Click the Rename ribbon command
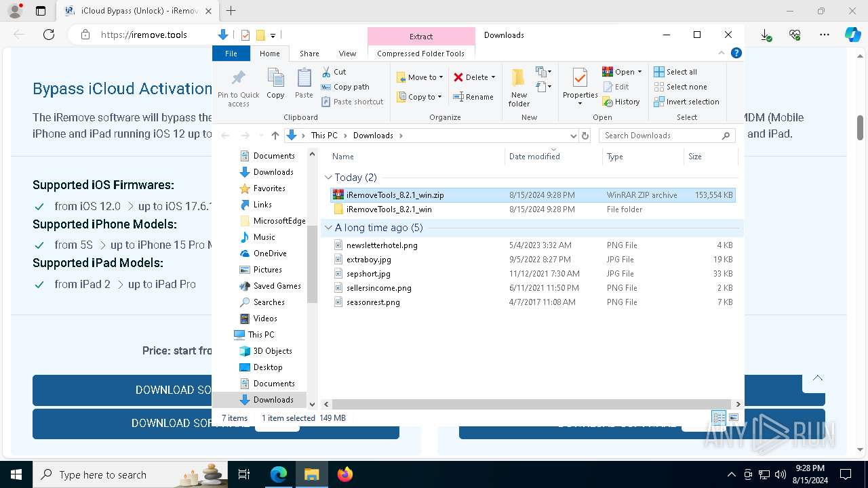Viewport: 868px width, 488px height. (473, 97)
